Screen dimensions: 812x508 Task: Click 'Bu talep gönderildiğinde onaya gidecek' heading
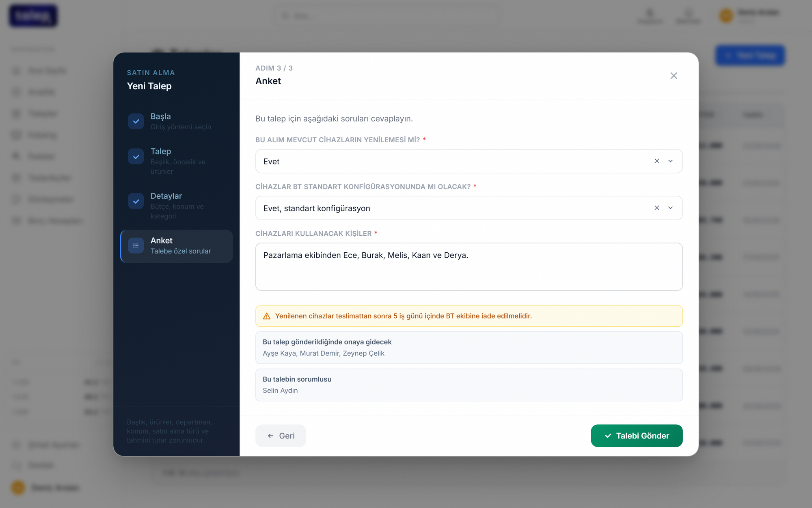tap(327, 342)
